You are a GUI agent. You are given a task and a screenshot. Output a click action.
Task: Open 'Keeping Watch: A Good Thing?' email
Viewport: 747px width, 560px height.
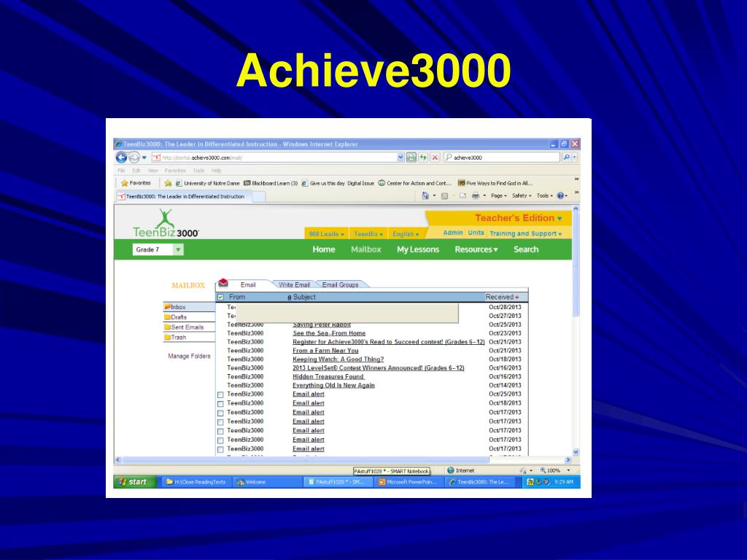[x=338, y=359]
